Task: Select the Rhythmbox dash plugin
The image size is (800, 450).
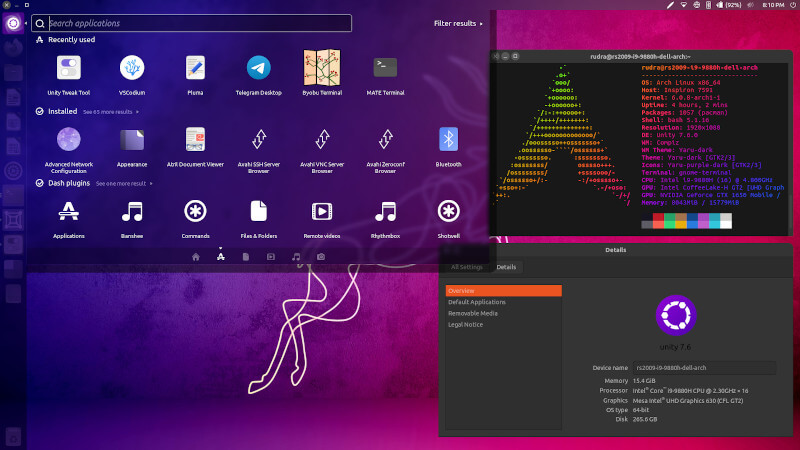Action: pos(385,219)
